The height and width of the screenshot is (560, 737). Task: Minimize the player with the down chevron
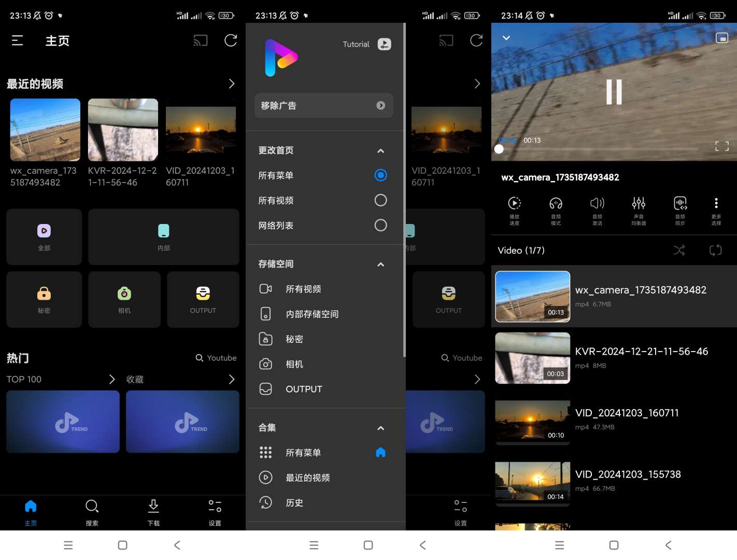pyautogui.click(x=506, y=38)
